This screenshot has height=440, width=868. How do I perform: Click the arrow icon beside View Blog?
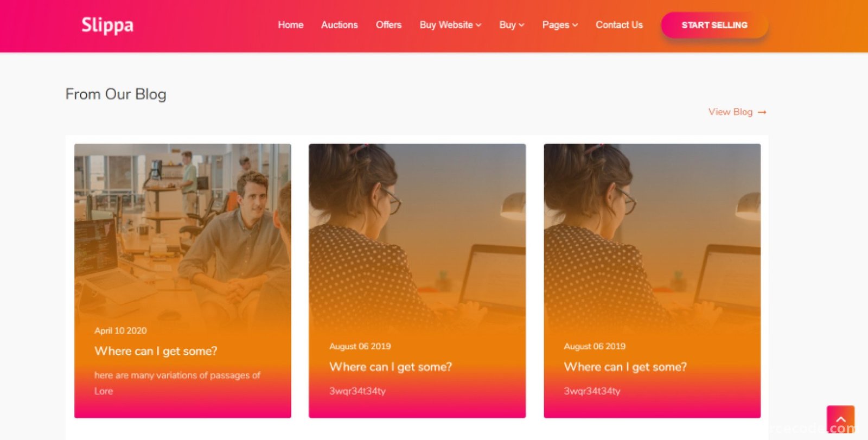(x=762, y=112)
